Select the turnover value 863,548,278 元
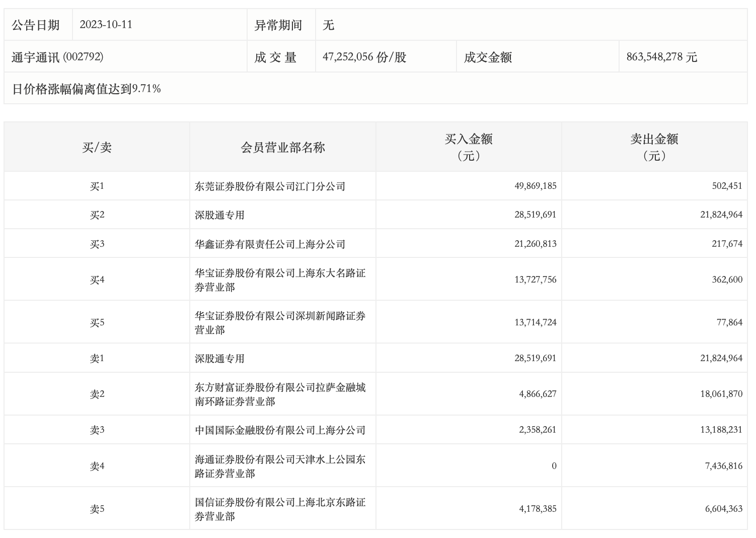 [662, 57]
